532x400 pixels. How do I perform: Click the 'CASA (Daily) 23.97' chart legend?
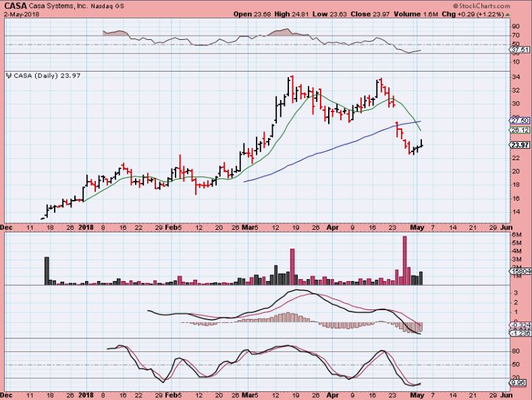coord(47,76)
